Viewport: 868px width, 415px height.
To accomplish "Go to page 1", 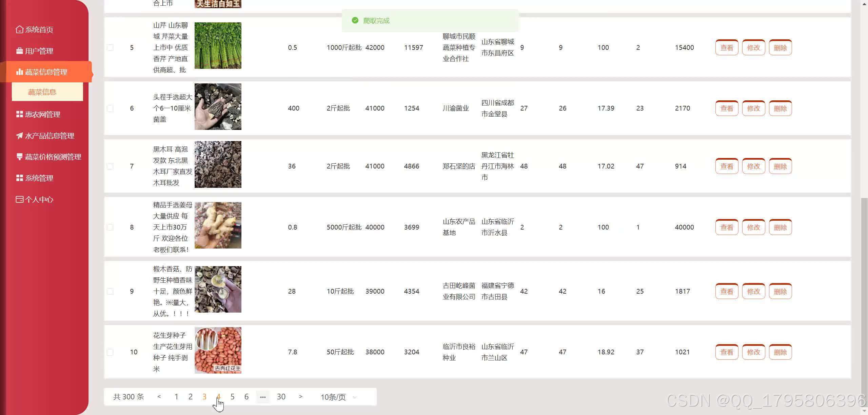I will tap(176, 397).
